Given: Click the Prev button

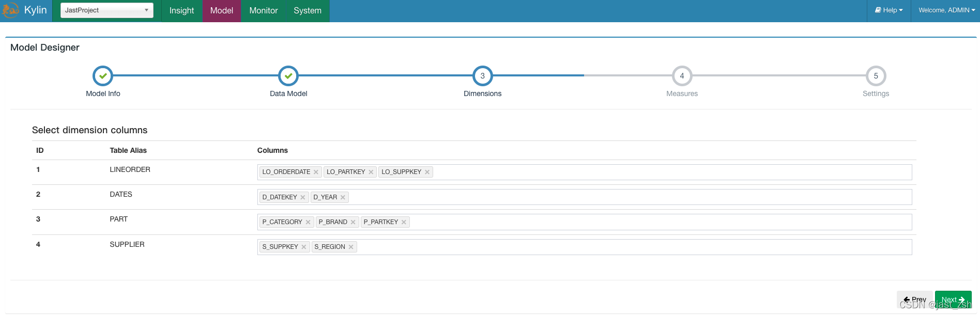Looking at the screenshot, I should click(914, 300).
